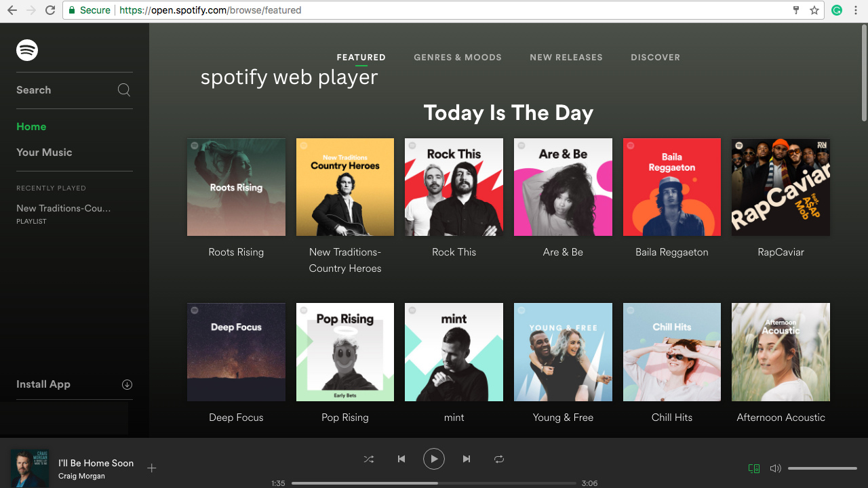Image resolution: width=868 pixels, height=488 pixels.
Task: Adjust the volume slider
Action: pyautogui.click(x=823, y=468)
